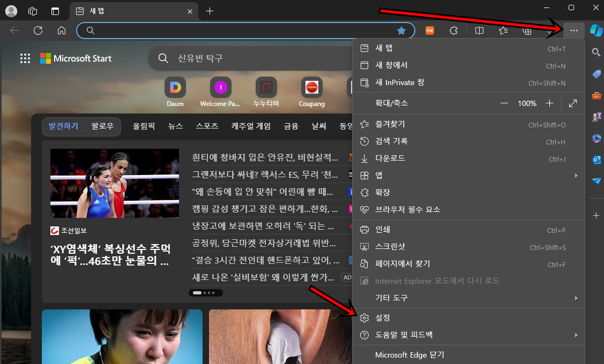604x364 pixels.
Task: Switch to the 팔로우 tab
Action: [102, 126]
